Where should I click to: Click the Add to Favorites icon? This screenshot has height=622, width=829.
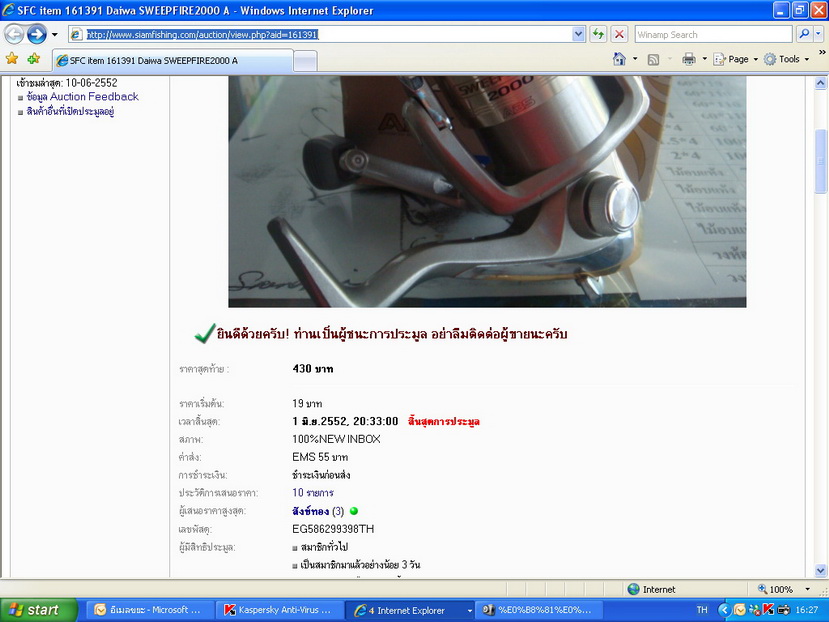point(34,58)
